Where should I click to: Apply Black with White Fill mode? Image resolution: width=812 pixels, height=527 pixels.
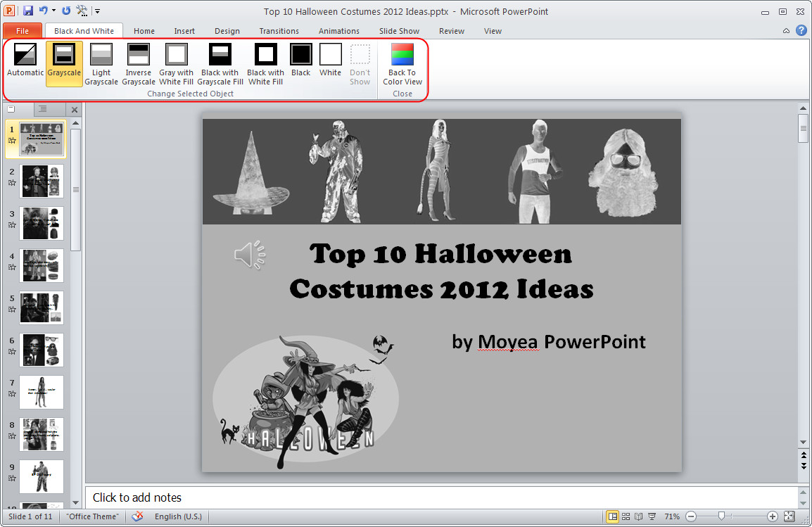pos(265,63)
